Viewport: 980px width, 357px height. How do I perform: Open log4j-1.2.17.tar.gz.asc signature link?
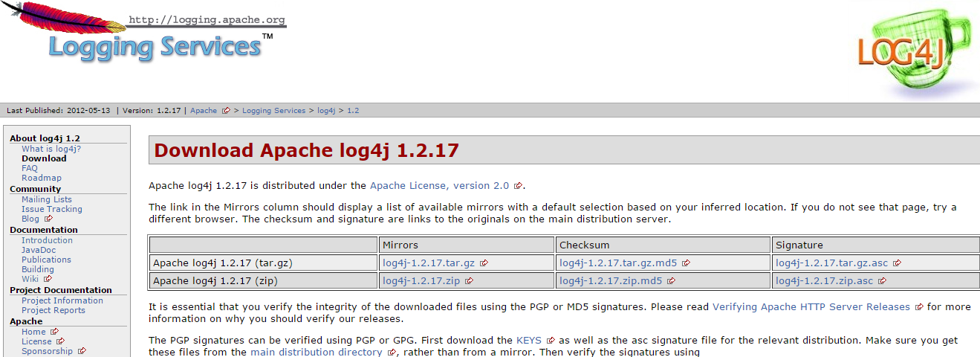point(832,263)
